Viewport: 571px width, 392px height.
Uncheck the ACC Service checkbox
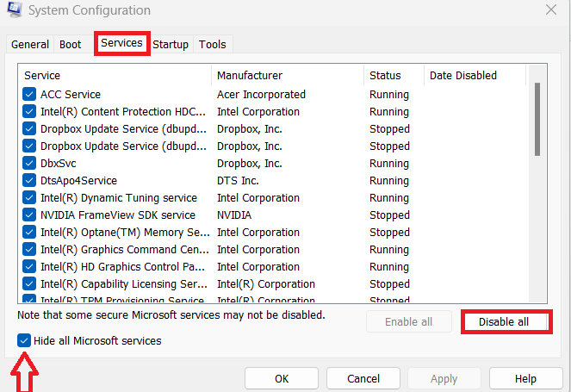tap(29, 95)
